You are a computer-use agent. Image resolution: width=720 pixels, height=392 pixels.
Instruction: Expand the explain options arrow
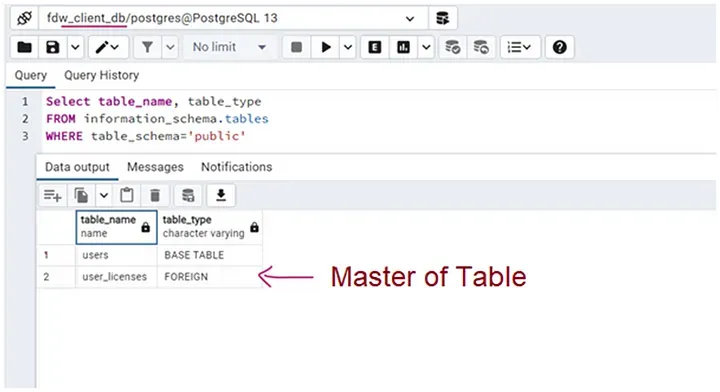tap(426, 47)
